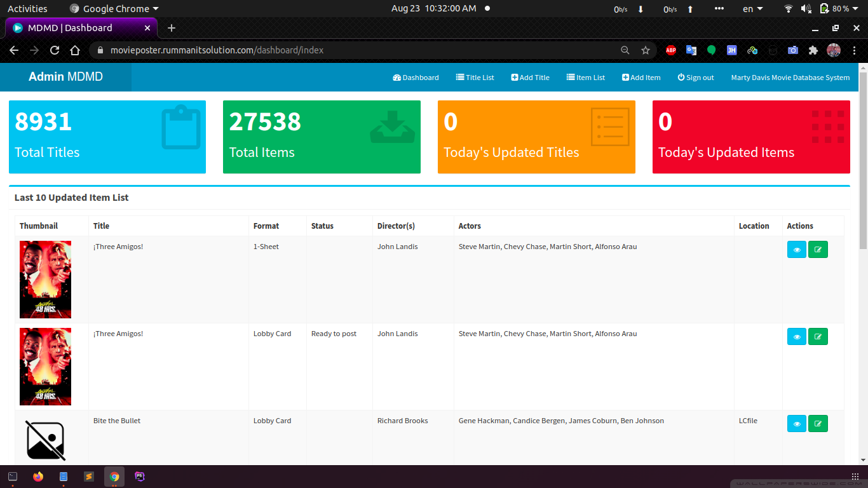Bookmark this page with the star icon
The image size is (868, 488).
[x=646, y=50]
